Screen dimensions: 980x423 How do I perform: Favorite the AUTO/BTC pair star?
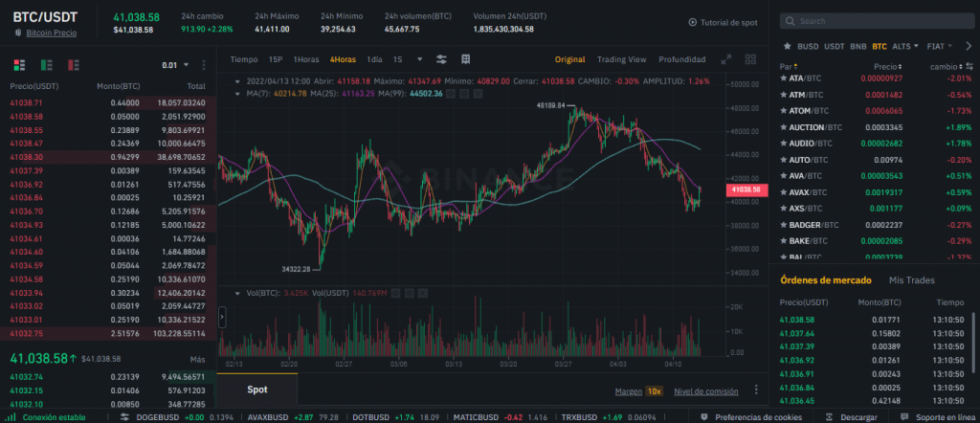tap(784, 160)
